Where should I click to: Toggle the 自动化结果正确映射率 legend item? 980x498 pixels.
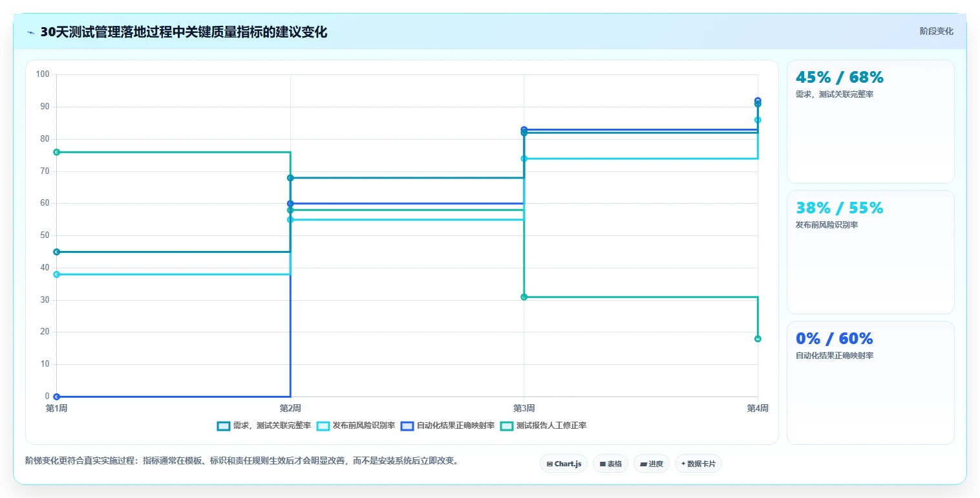pos(447,426)
